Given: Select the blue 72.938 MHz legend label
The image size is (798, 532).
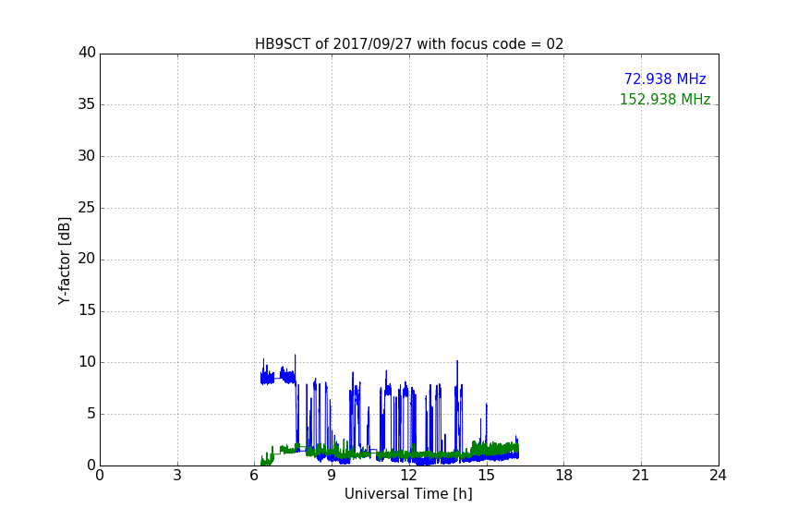Looking at the screenshot, I should (665, 79).
